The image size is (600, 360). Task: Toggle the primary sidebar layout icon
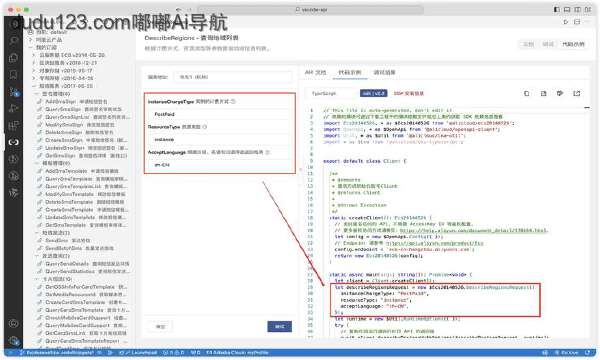[556, 10]
